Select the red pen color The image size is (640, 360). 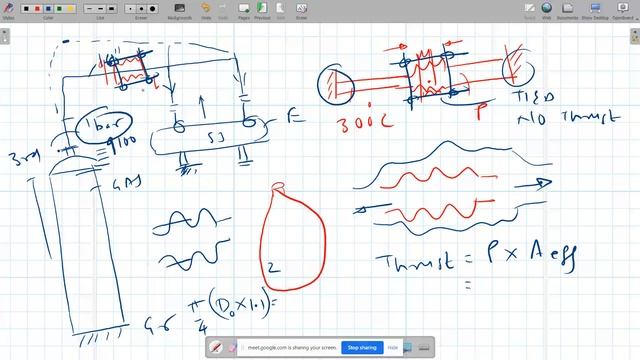click(37, 9)
